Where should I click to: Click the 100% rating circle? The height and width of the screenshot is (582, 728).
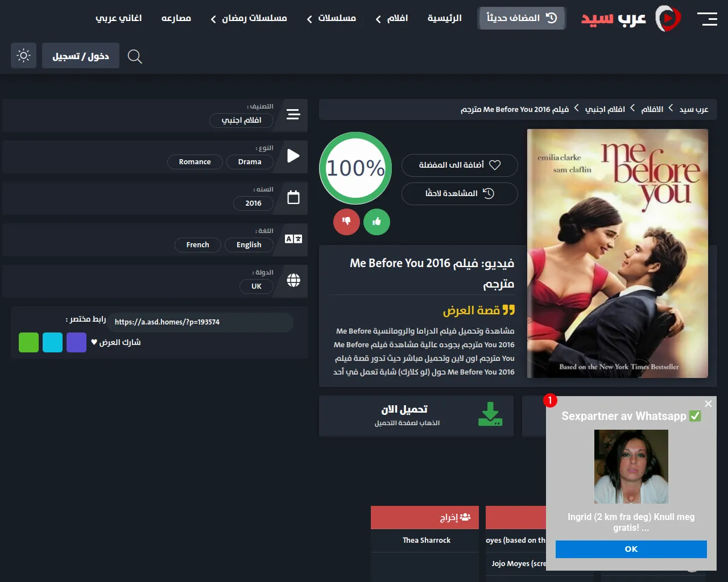355,168
